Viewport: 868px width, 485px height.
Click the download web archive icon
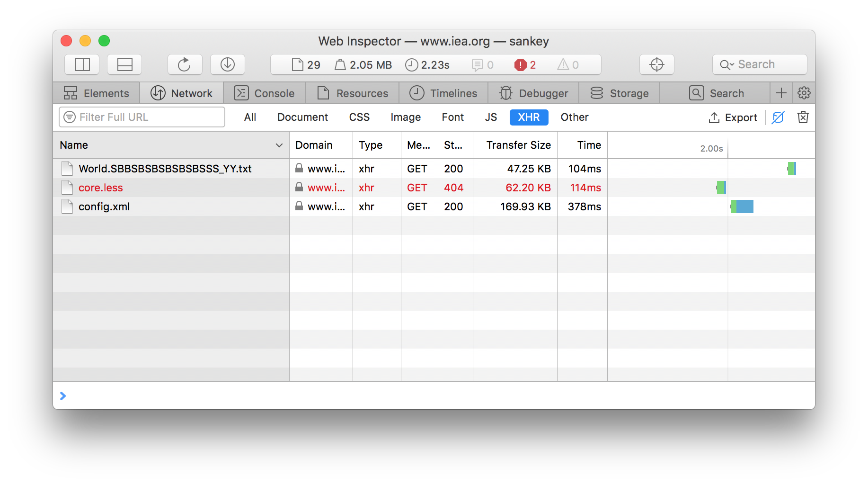click(228, 64)
